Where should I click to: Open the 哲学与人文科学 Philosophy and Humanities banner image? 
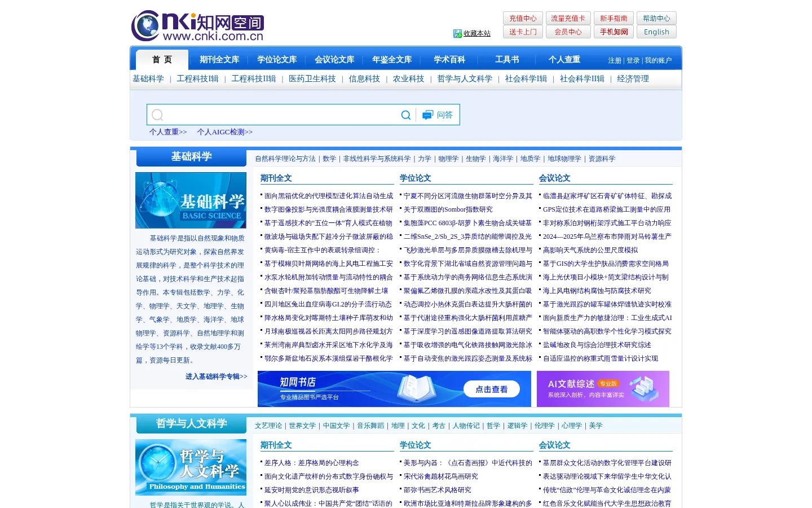click(x=191, y=467)
